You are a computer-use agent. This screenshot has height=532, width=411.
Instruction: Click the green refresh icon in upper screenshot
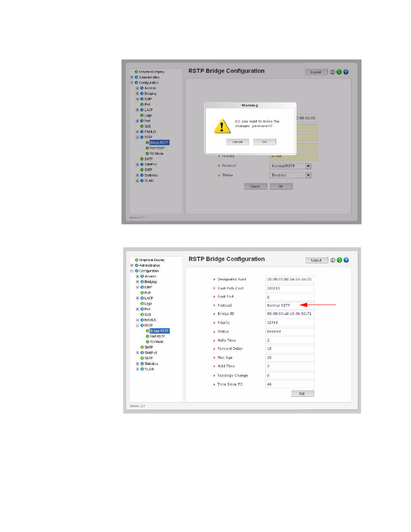[x=339, y=72]
